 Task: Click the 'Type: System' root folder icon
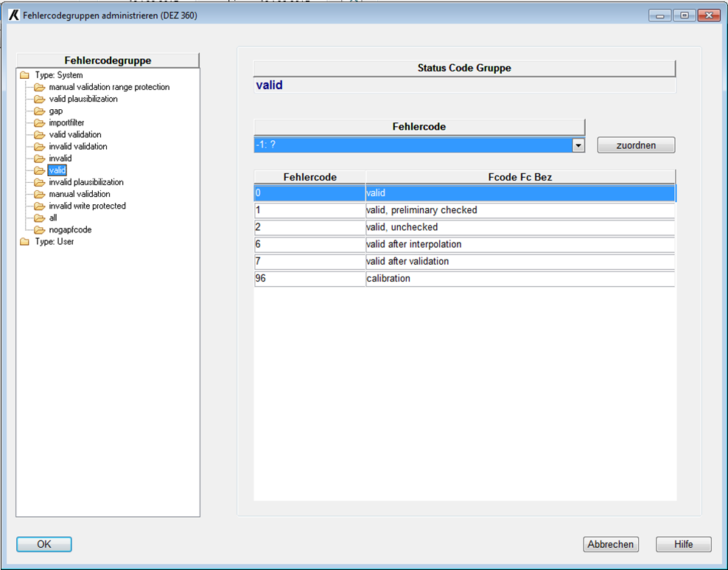coord(24,75)
